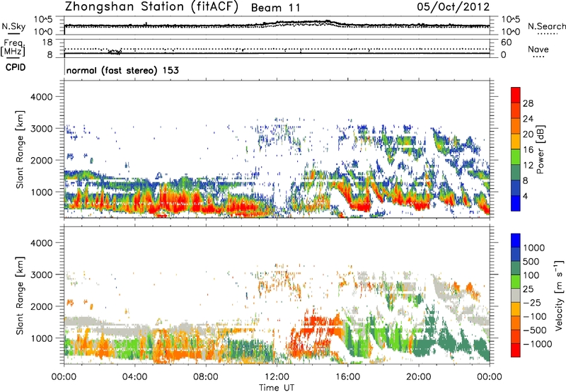
Task: Click the light green segment of velocity color bar
Action: tap(516, 282)
